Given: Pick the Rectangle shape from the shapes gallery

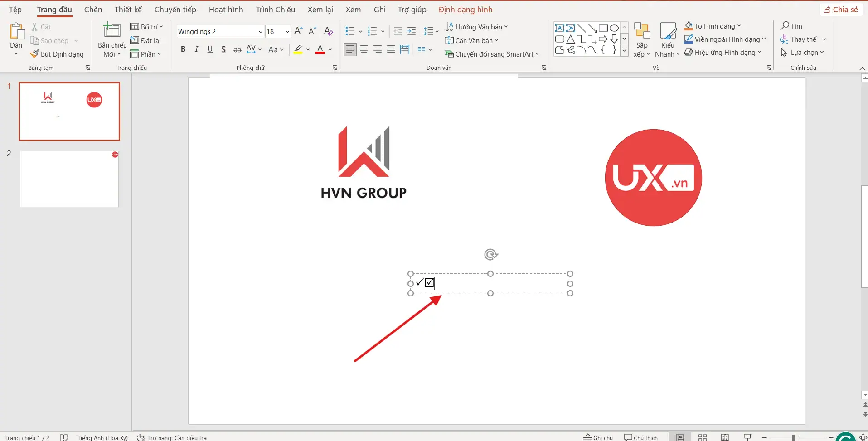Looking at the screenshot, I should click(603, 28).
